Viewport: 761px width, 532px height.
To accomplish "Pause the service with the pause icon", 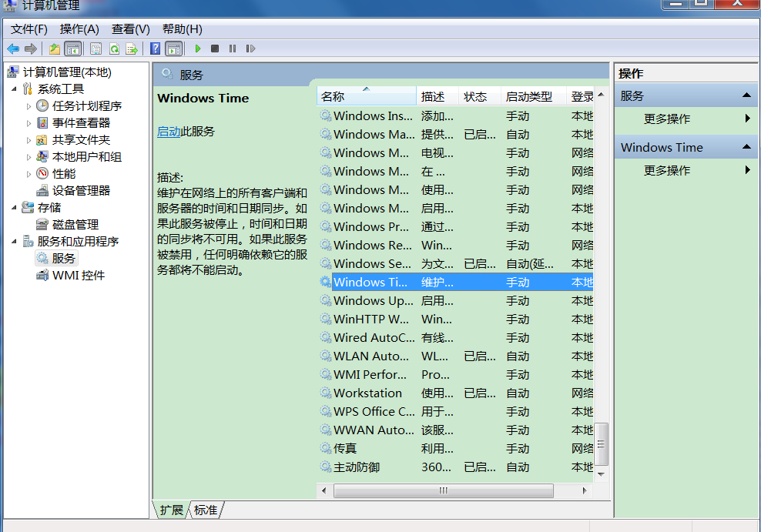I will [233, 49].
